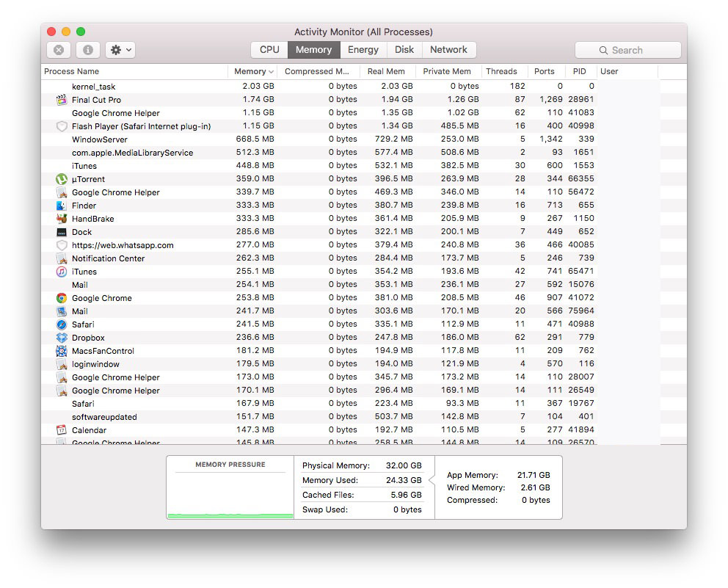
Task: Click the green zoom window button
Action: pyautogui.click(x=81, y=32)
